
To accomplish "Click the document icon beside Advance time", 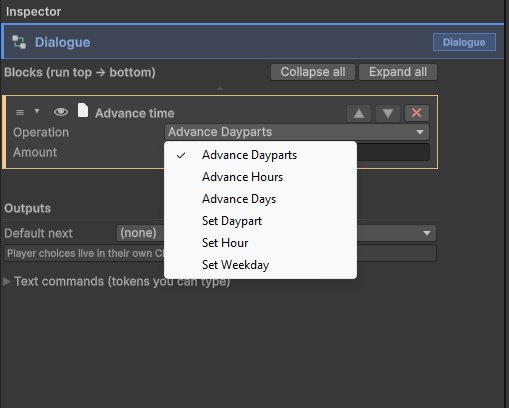I will point(83,110).
